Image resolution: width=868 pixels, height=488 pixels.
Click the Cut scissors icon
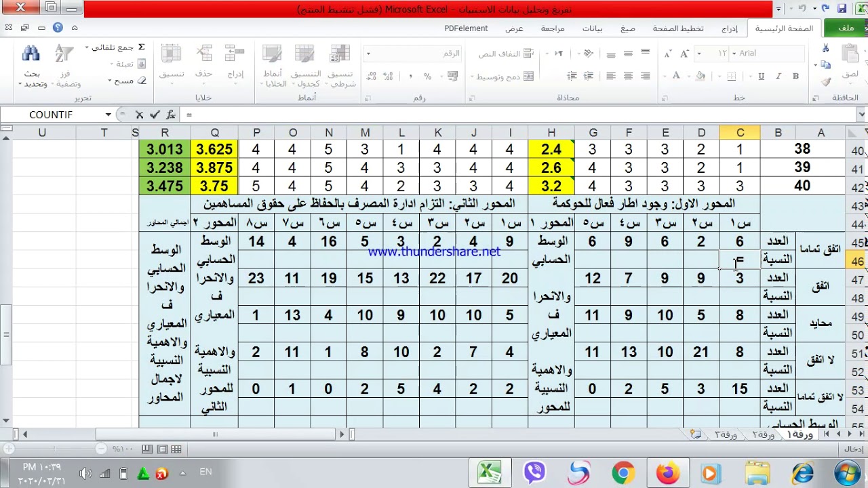[825, 48]
